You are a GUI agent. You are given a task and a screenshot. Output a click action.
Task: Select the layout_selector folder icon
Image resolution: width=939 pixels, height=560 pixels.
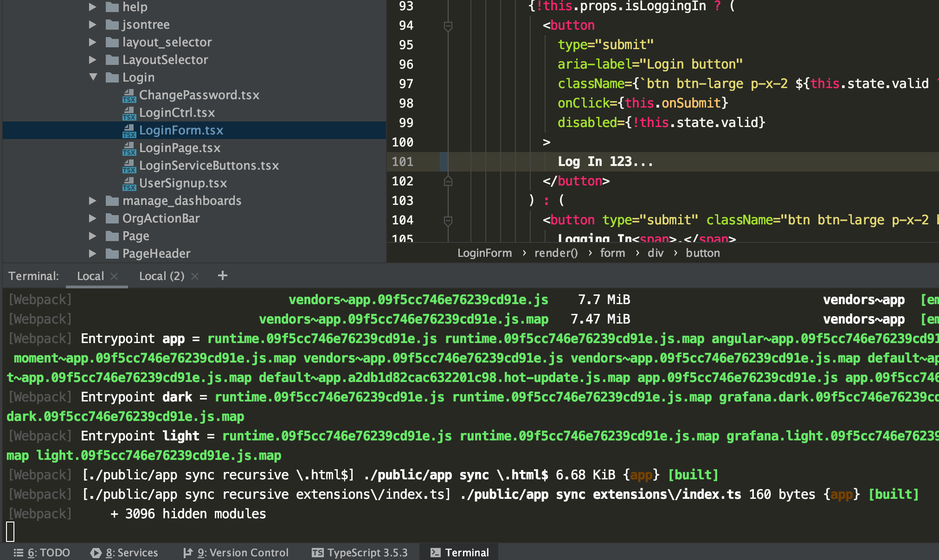pyautogui.click(x=112, y=42)
